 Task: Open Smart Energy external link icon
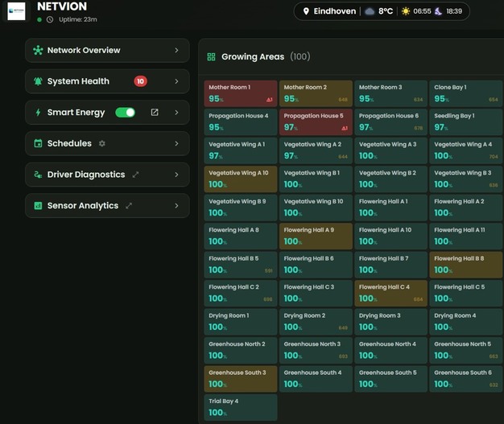tap(155, 113)
